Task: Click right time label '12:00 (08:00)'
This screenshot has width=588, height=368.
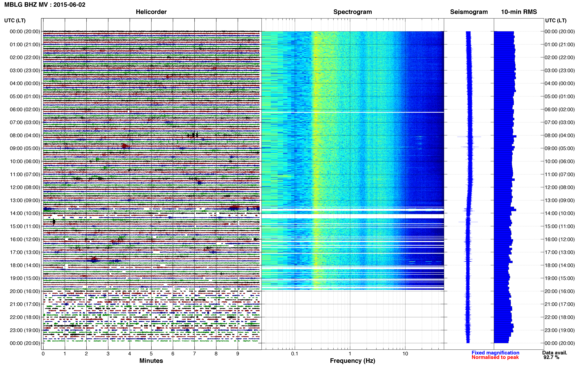Action: click(560, 187)
